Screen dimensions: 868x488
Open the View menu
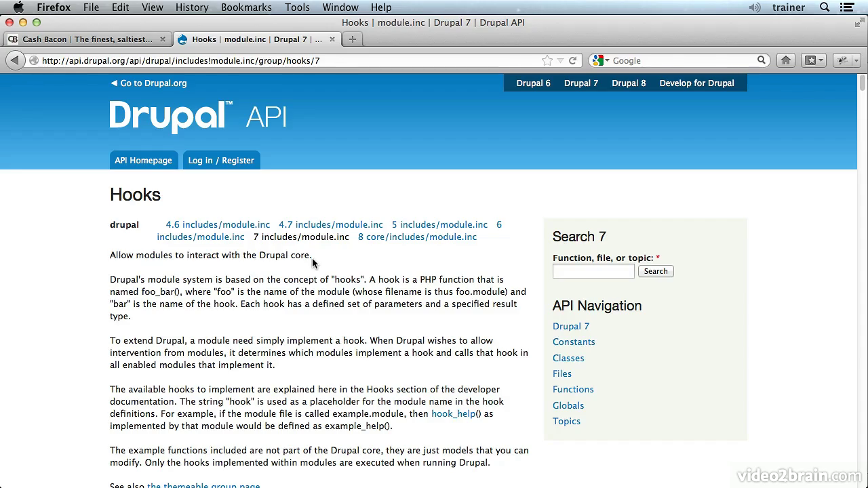[153, 7]
